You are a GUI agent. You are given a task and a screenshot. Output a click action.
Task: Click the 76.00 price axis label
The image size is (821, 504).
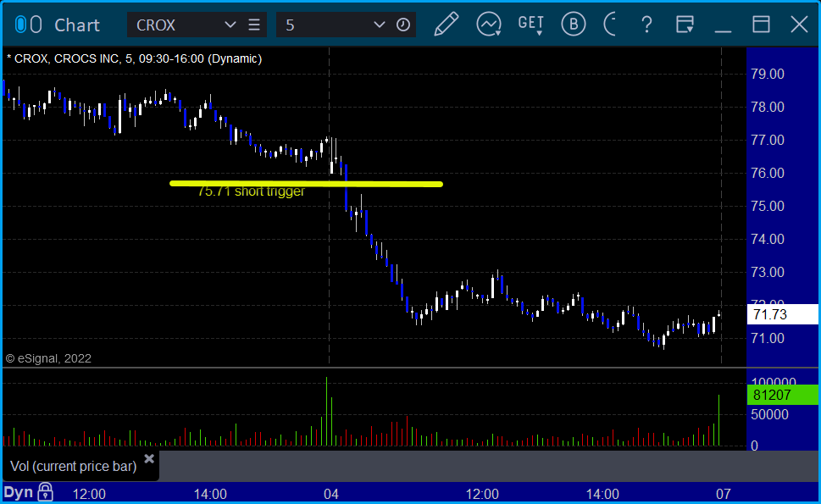coord(768,173)
